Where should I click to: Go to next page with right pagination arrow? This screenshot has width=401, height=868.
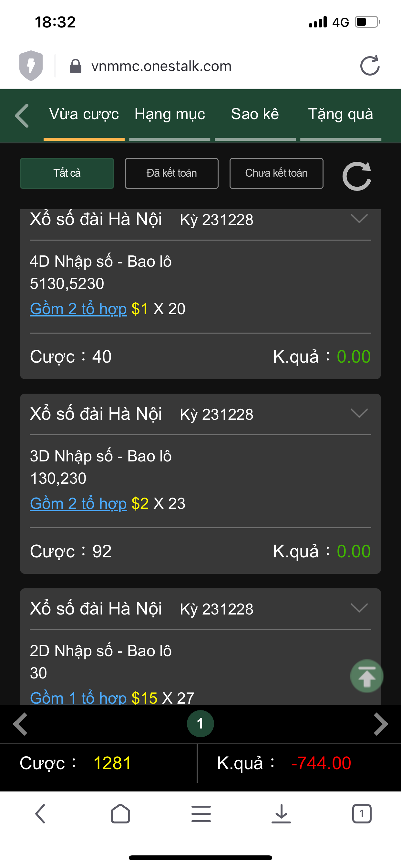(381, 724)
